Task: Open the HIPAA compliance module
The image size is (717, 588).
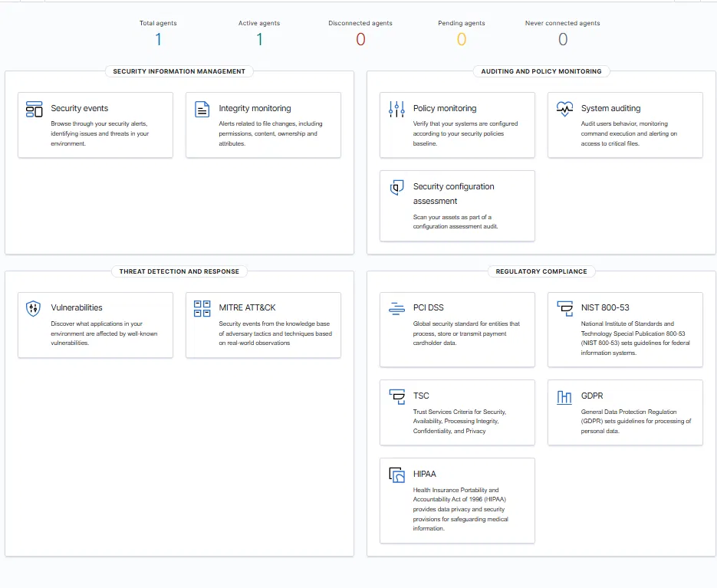Action: coord(457,501)
